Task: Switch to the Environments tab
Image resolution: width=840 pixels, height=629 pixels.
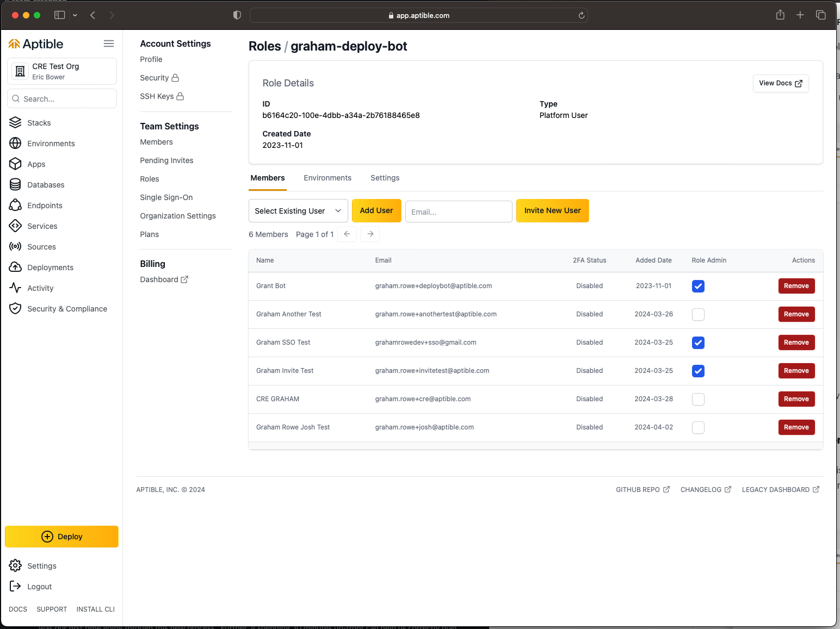Action: click(x=328, y=178)
